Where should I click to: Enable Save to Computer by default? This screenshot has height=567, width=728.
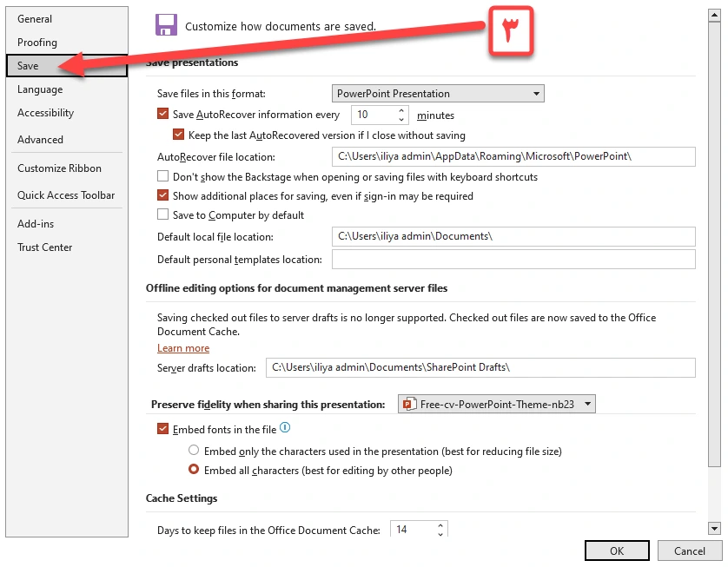(x=163, y=214)
